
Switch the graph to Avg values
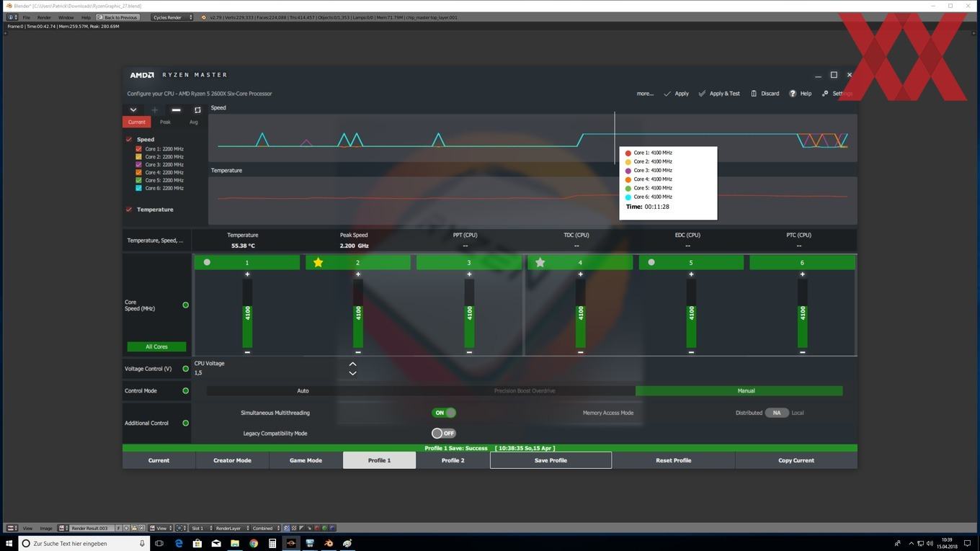(x=193, y=122)
